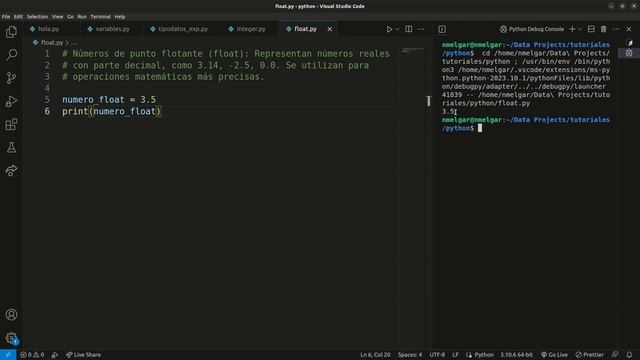Click Prettier status bar item

[x=589, y=355]
